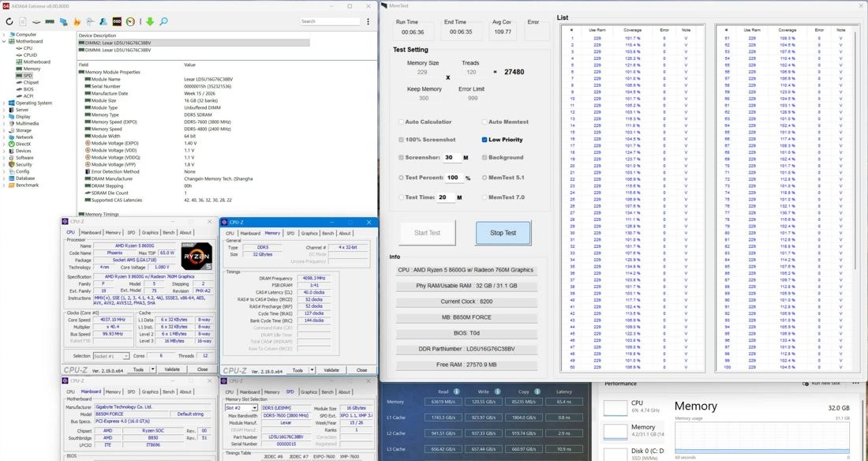Select Security in the AIDA64 tree
The image size is (868, 461).
pos(24,164)
